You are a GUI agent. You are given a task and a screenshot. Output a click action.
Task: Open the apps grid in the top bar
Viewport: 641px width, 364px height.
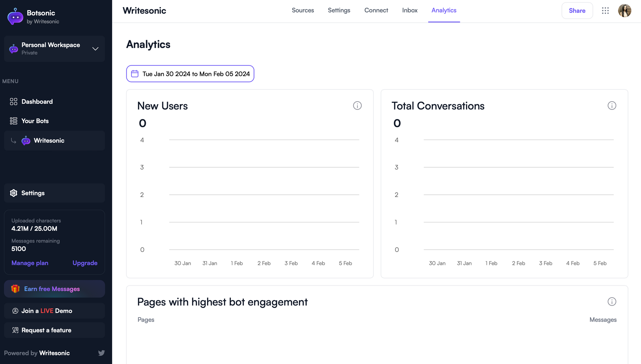pyautogui.click(x=605, y=11)
